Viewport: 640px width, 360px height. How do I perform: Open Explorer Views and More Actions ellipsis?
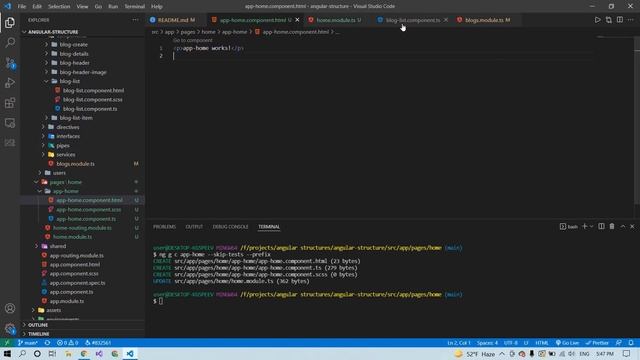coord(135,20)
